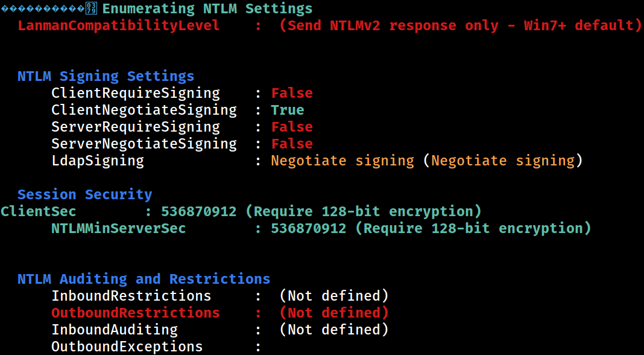Click the Session Security heading
644x355 pixels.
[x=84, y=194]
